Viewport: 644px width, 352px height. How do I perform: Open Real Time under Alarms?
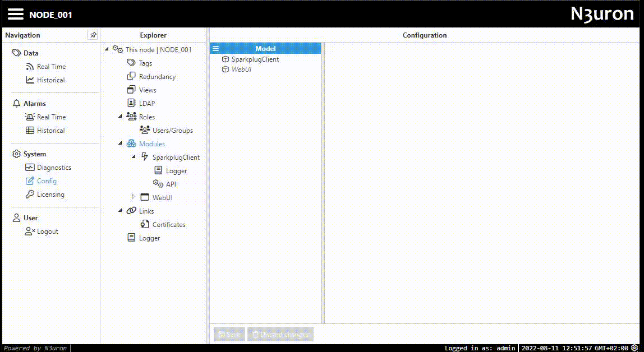[x=52, y=117]
